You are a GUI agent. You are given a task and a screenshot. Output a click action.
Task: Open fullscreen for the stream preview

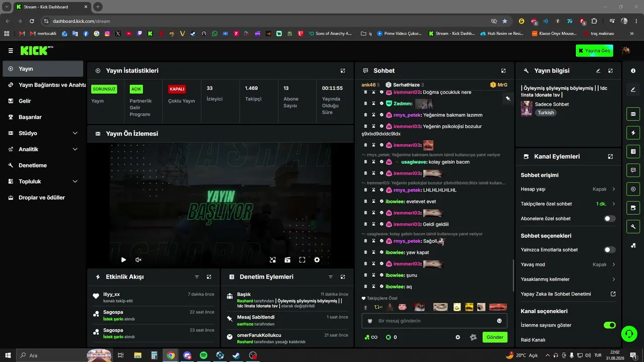(302, 260)
